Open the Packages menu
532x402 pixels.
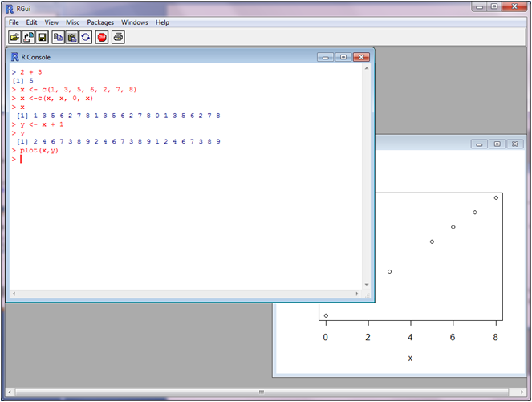pyautogui.click(x=100, y=22)
